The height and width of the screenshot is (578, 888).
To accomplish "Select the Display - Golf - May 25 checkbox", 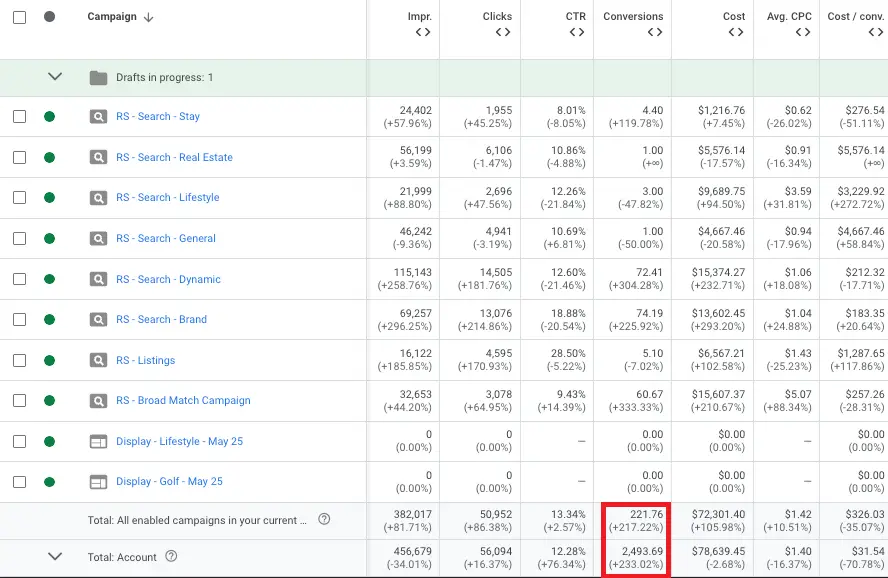I will (x=19, y=482).
